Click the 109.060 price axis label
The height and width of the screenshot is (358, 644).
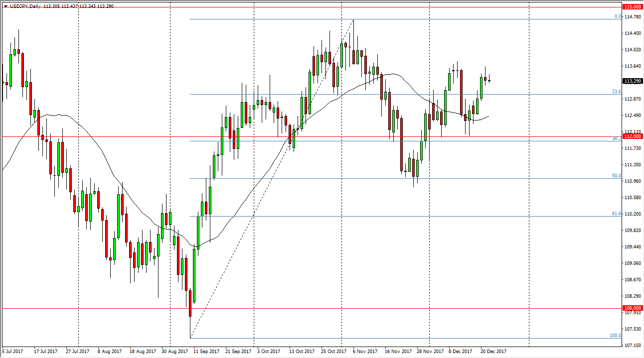633,263
